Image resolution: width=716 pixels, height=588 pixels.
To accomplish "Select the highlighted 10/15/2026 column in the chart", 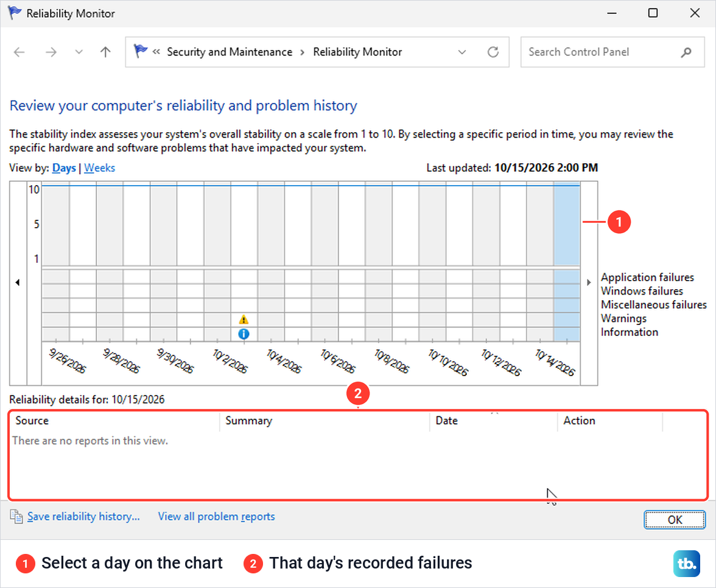I will point(567,261).
